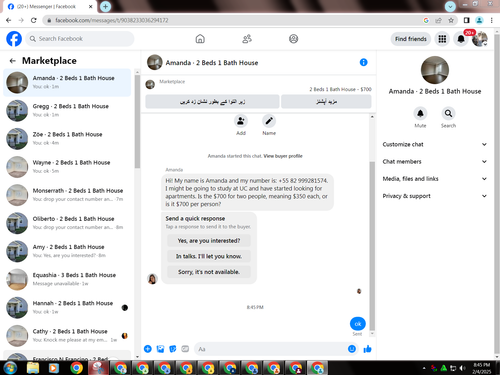Click the chat messages scrollbar

coord(372,246)
